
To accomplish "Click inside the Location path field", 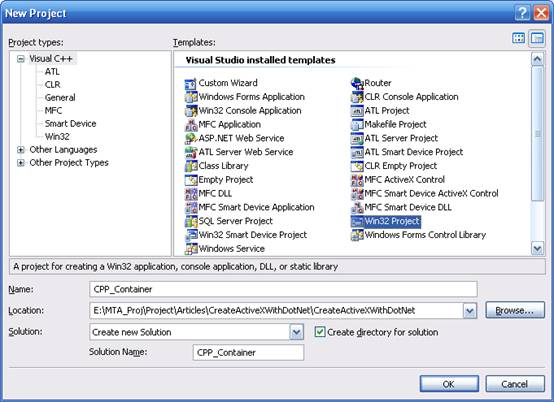I will pos(276,311).
